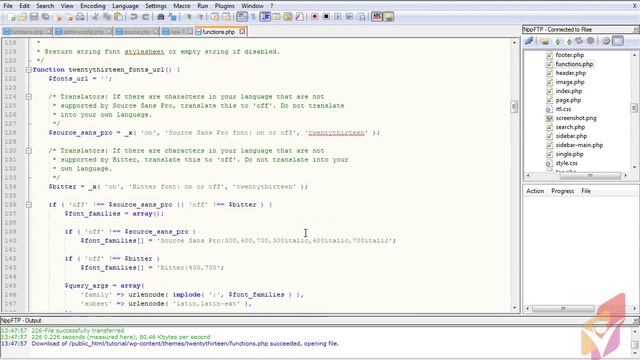Viewport: 640px width, 360px height.
Task: Click the Replace toolbar icon
Action: tap(173, 17)
